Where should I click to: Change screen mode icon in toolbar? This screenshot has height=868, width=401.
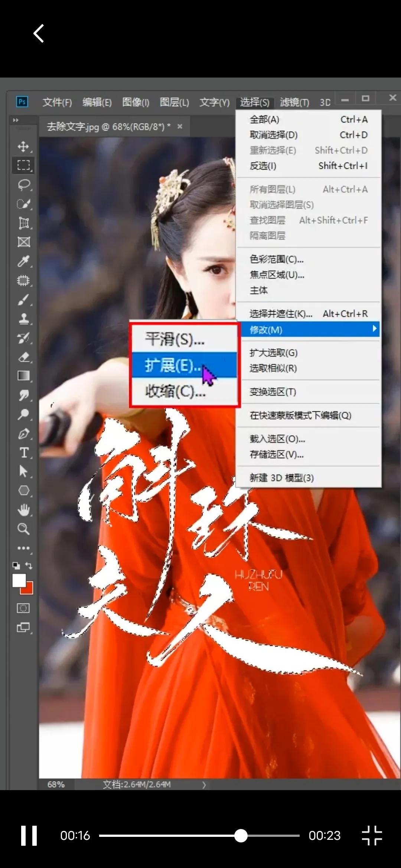coord(23,628)
